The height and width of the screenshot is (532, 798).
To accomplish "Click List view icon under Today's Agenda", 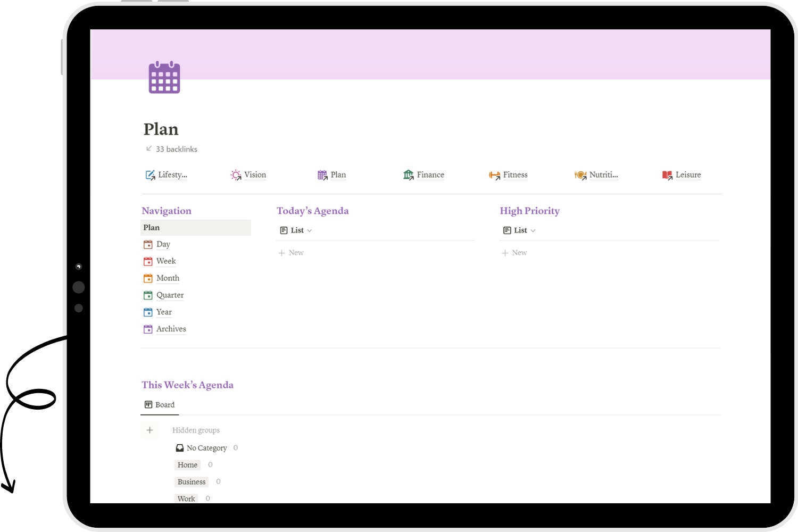I will (284, 230).
